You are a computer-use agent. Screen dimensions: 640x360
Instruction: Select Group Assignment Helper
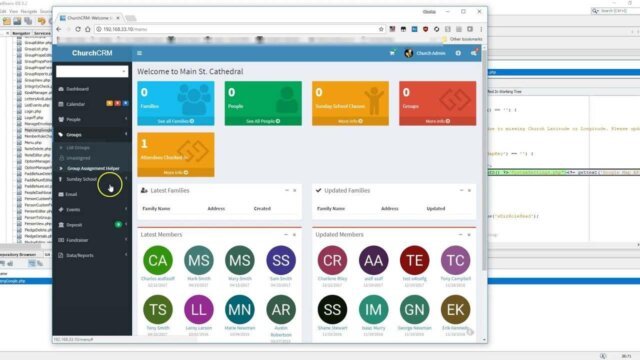pyautogui.click(x=93, y=168)
